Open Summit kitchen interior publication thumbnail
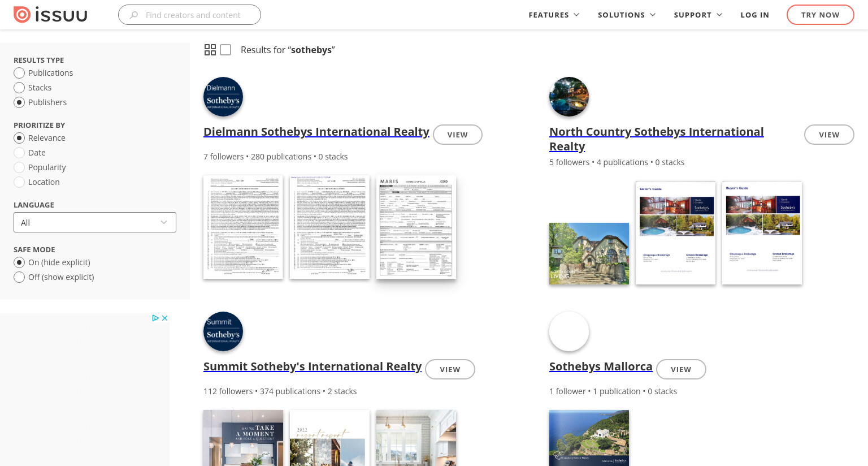This screenshot has height=466, width=868. pyautogui.click(x=416, y=438)
